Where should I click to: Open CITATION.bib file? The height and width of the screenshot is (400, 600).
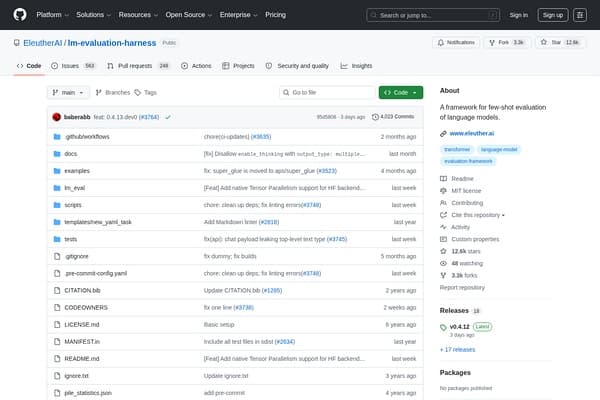(82, 291)
